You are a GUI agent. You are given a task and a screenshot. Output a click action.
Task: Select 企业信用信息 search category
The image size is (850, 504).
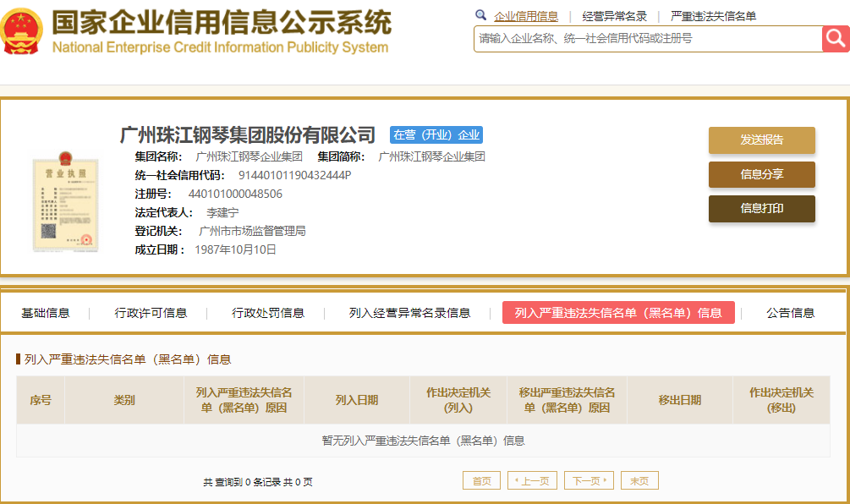[x=525, y=16]
